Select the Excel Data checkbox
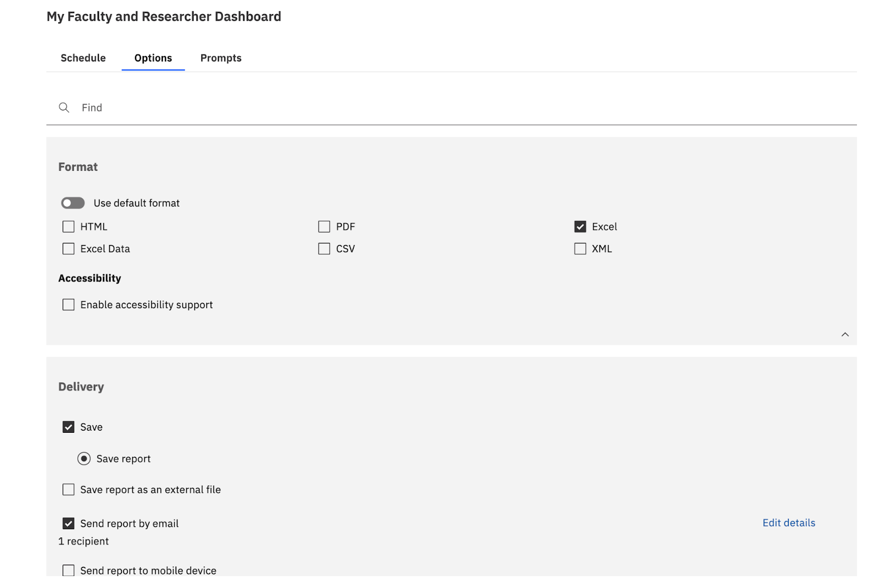Image resolution: width=871 pixels, height=588 pixels. pos(69,249)
